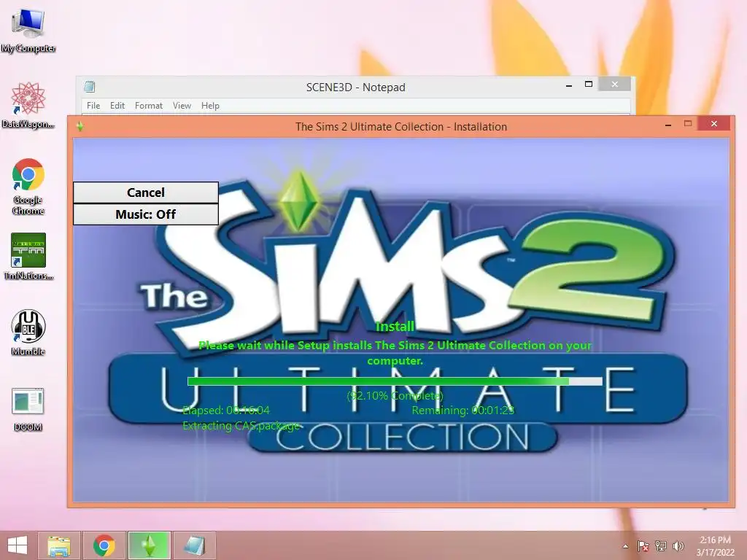
Task: Open the Notepad Help menu
Action: point(210,105)
